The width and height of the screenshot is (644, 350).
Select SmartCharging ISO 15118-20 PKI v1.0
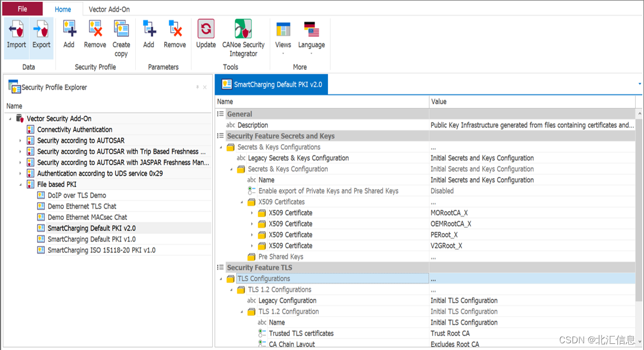(x=102, y=250)
